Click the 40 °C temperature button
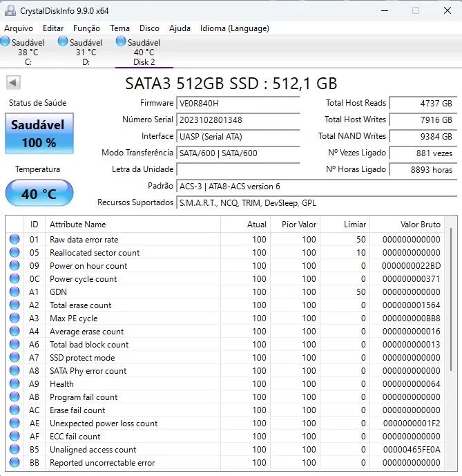462x476 pixels. (x=39, y=193)
